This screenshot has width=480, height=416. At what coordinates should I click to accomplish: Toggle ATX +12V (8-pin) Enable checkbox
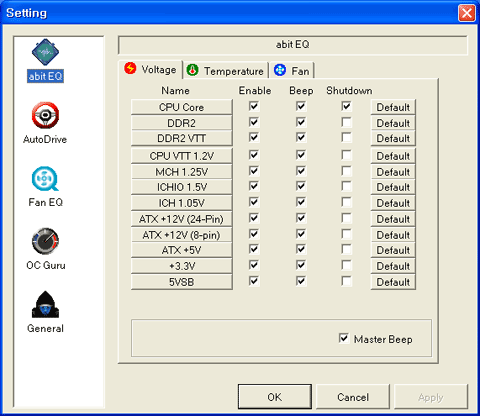point(254,234)
